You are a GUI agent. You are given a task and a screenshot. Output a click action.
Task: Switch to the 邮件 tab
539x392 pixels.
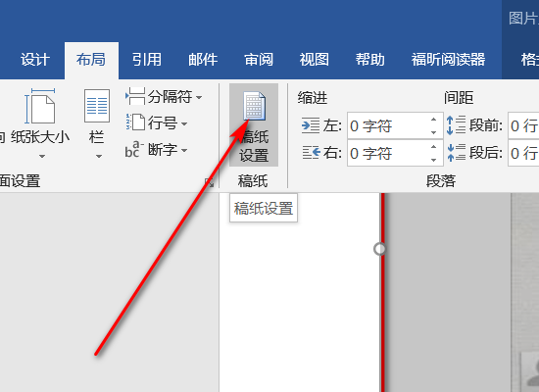tap(203, 60)
